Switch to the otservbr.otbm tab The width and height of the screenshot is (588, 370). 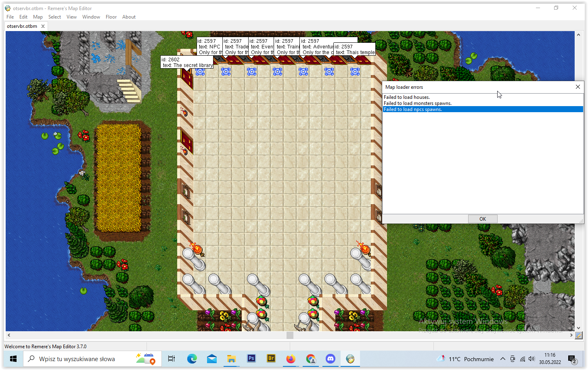point(22,26)
